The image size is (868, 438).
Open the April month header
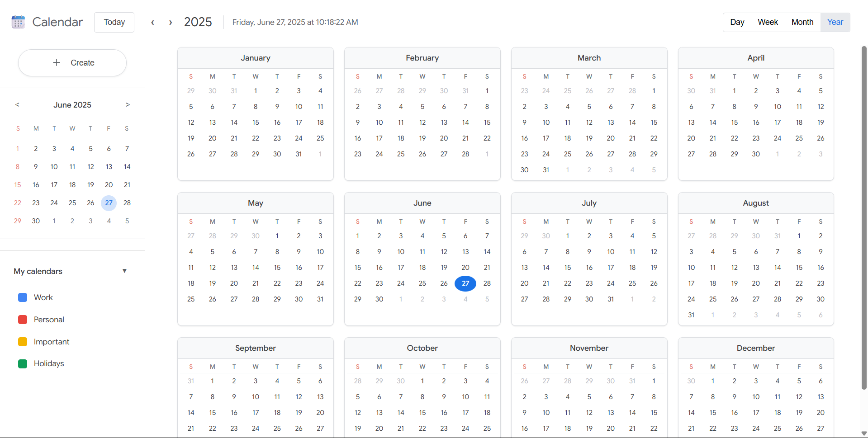pyautogui.click(x=756, y=58)
